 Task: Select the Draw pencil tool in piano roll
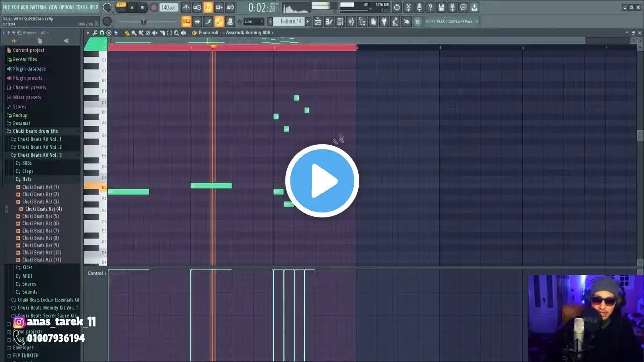127,33
